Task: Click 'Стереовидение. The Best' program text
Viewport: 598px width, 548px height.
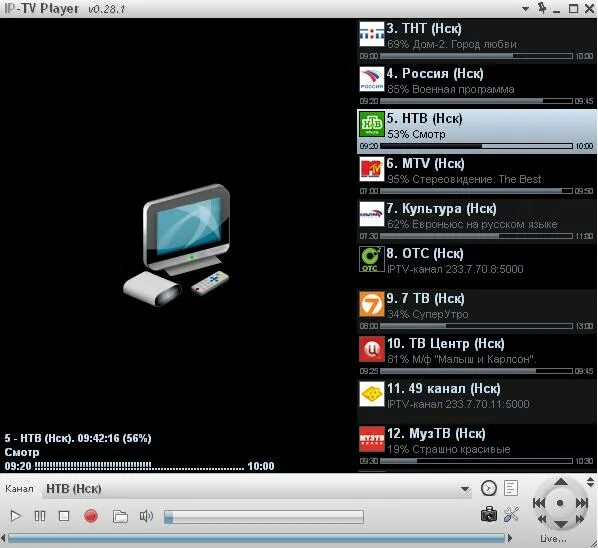Action: coord(476,179)
